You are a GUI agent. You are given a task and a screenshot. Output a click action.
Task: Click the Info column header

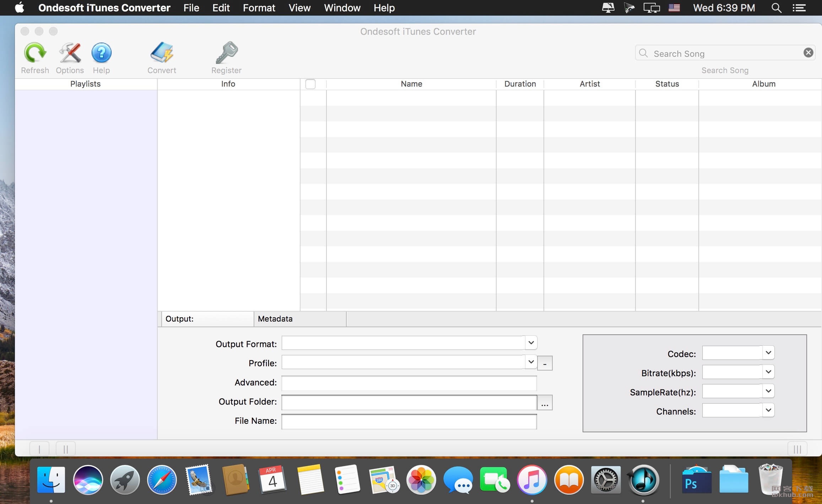click(228, 84)
